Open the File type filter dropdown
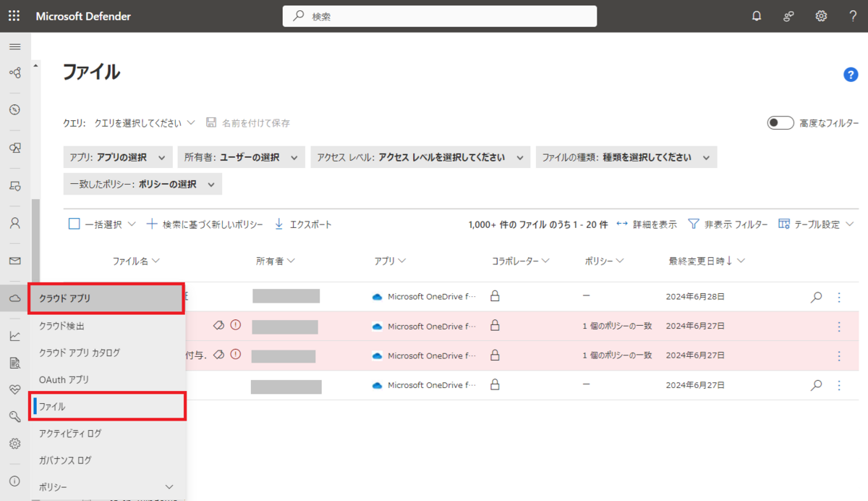 point(626,157)
